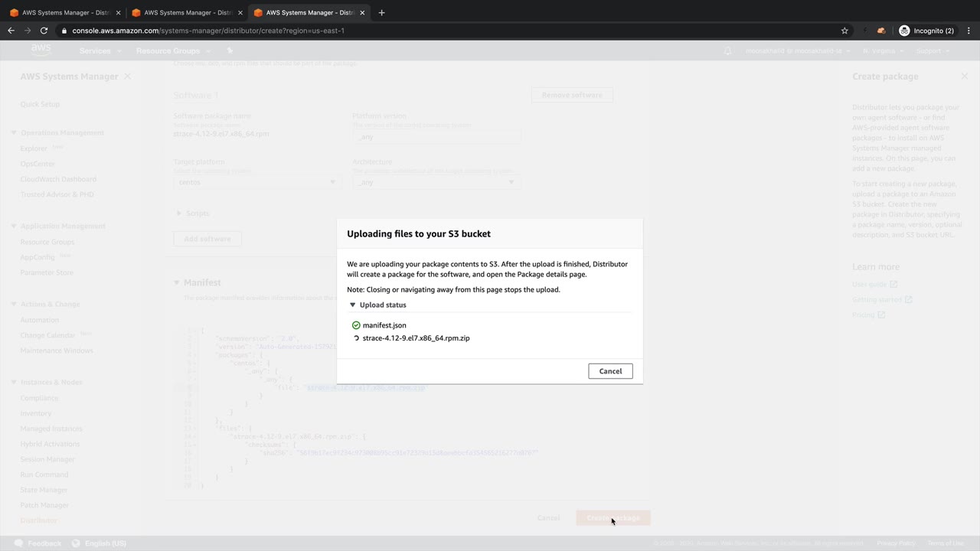Collapse the Instances & Nodes section
The height and width of the screenshot is (551, 980).
[x=13, y=383]
